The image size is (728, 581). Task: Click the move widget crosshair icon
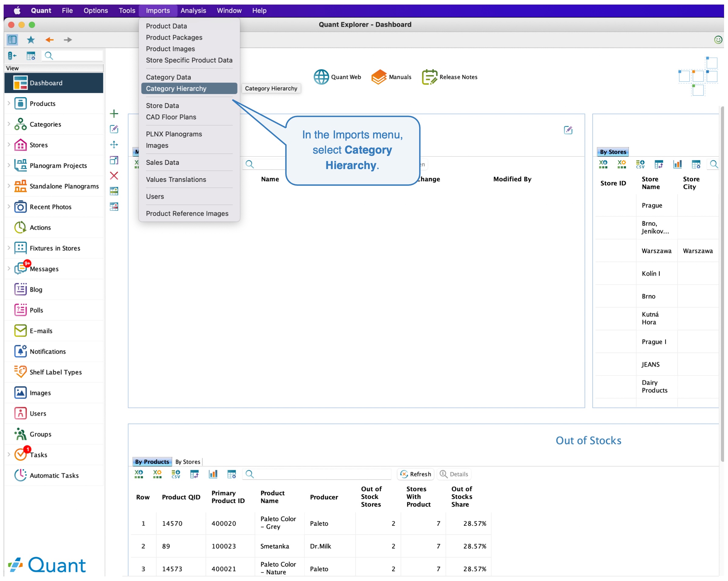pos(114,145)
